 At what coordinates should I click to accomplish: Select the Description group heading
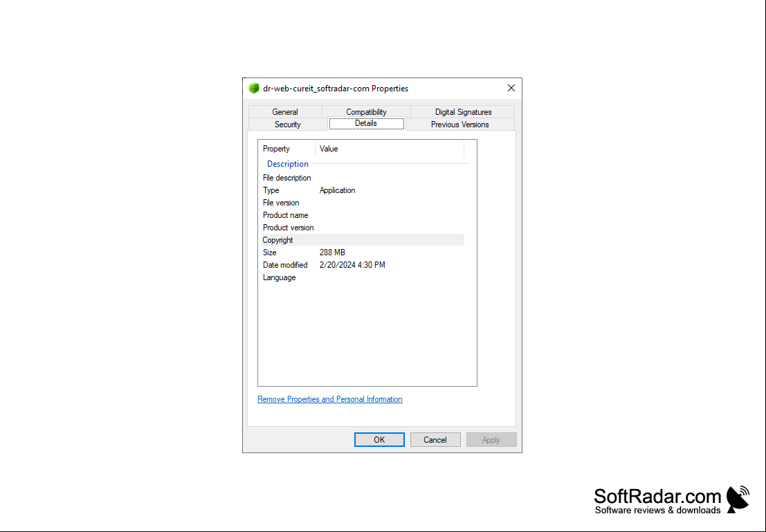[x=288, y=164]
